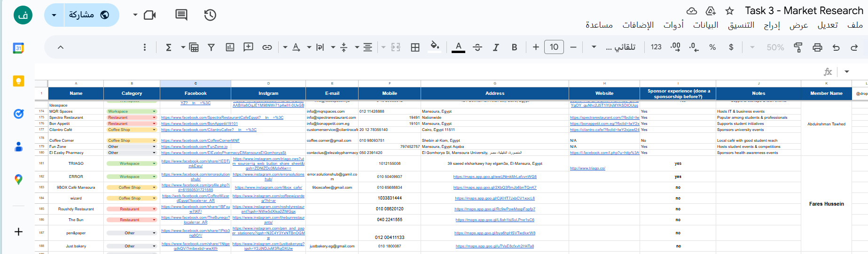The width and height of the screenshot is (868, 254).
Task: Open the البيانات menu
Action: [x=706, y=25]
